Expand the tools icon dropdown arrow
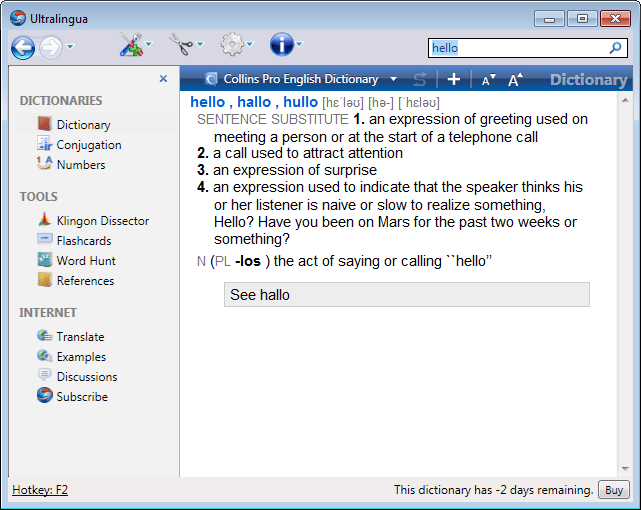The image size is (641, 510). [149, 44]
